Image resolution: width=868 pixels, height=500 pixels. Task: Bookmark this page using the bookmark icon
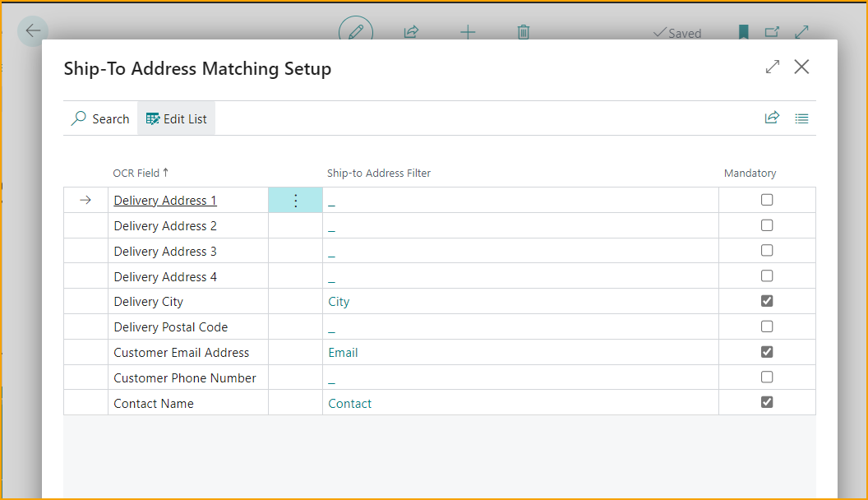click(742, 32)
